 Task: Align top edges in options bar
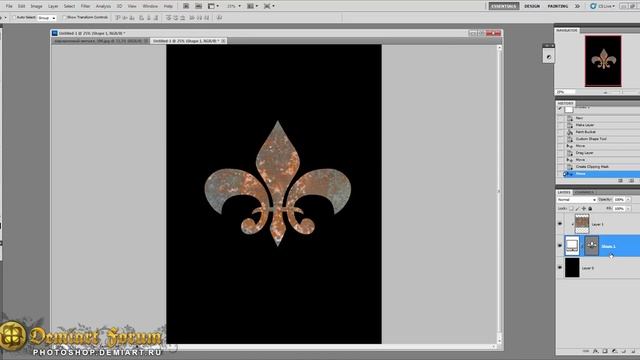[118, 18]
